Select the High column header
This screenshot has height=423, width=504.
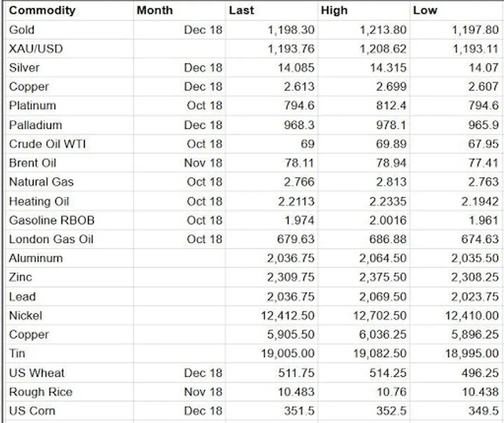point(334,10)
